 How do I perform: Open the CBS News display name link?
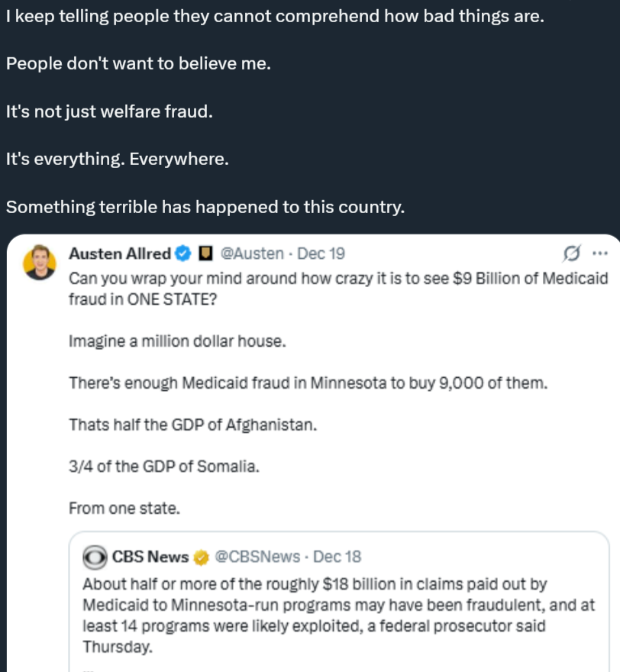150,557
